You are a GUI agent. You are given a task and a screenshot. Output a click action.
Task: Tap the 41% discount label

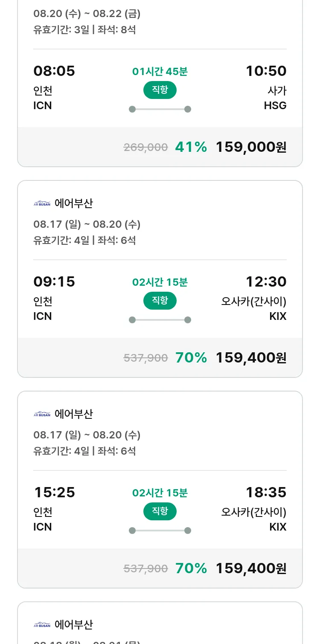coord(191,147)
